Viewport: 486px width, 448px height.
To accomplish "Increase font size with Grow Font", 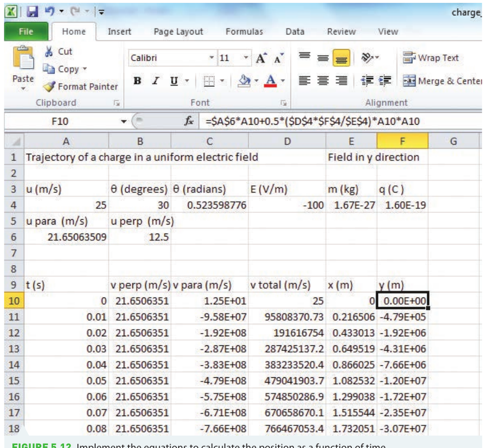I will tap(261, 58).
